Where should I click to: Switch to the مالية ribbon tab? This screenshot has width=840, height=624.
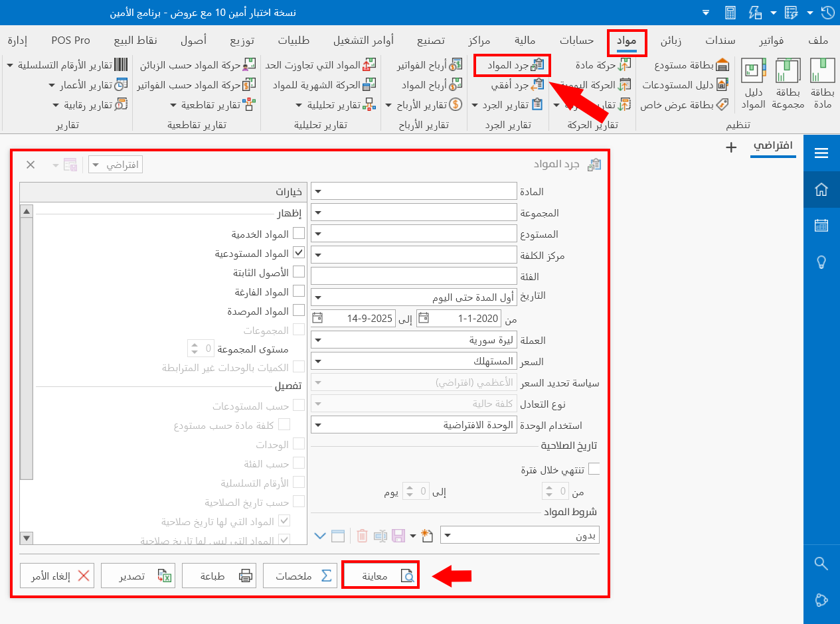525,40
